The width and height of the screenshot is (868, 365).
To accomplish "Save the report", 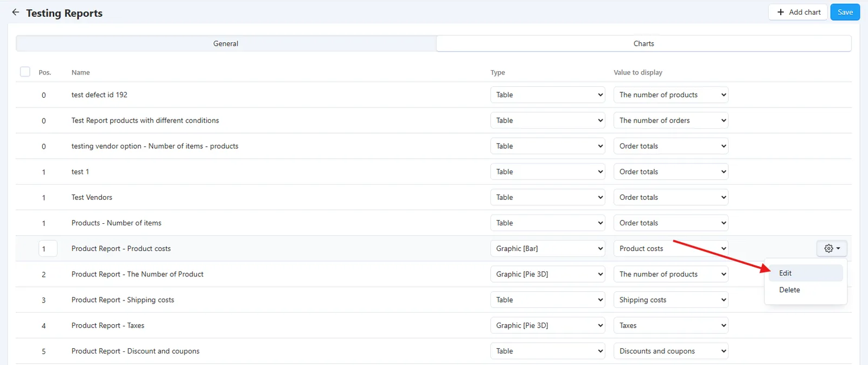I will click(x=845, y=12).
